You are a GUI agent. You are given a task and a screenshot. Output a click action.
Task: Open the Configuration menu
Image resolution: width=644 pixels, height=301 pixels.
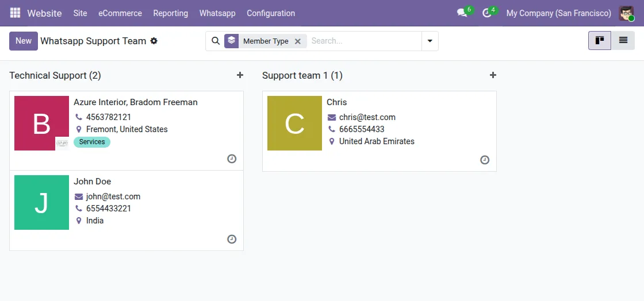click(271, 13)
